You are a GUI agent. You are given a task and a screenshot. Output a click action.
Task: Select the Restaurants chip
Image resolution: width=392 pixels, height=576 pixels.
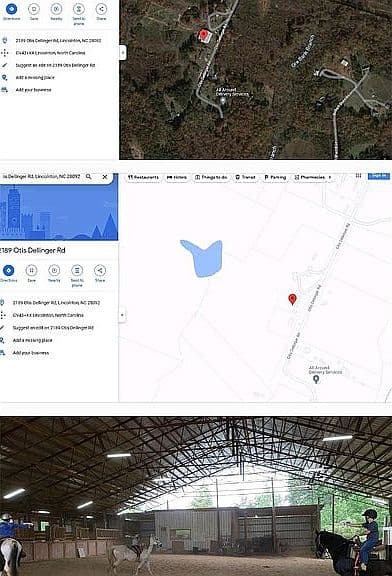[x=143, y=177]
